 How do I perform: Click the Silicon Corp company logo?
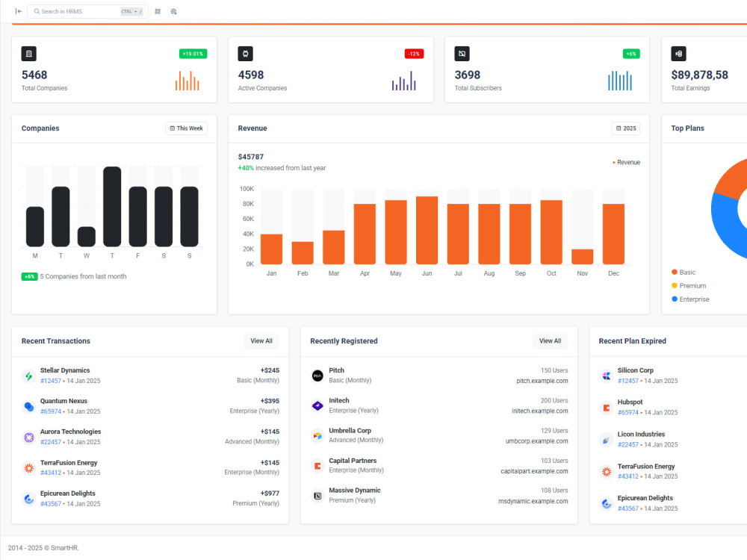coord(606,376)
